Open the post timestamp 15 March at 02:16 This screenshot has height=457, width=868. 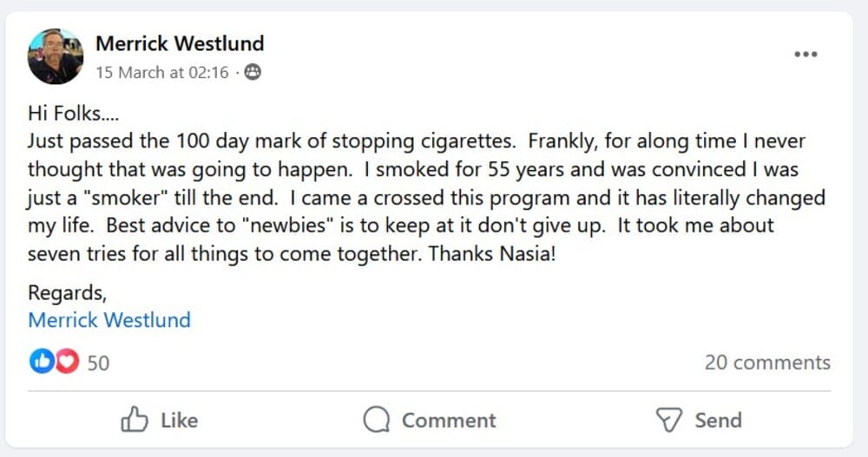[x=161, y=73]
